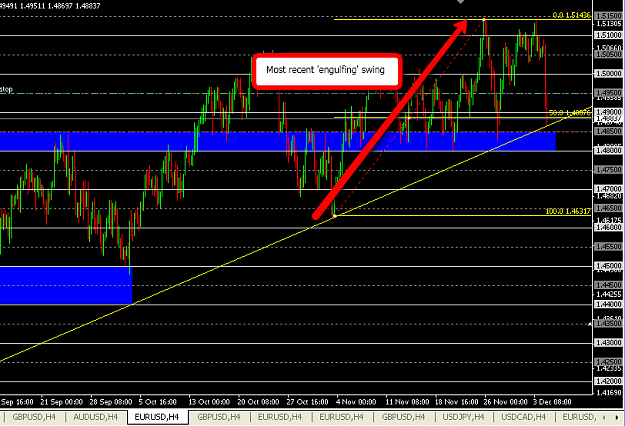Click price scale label 1.43000
The image size is (625, 426).
click(609, 343)
